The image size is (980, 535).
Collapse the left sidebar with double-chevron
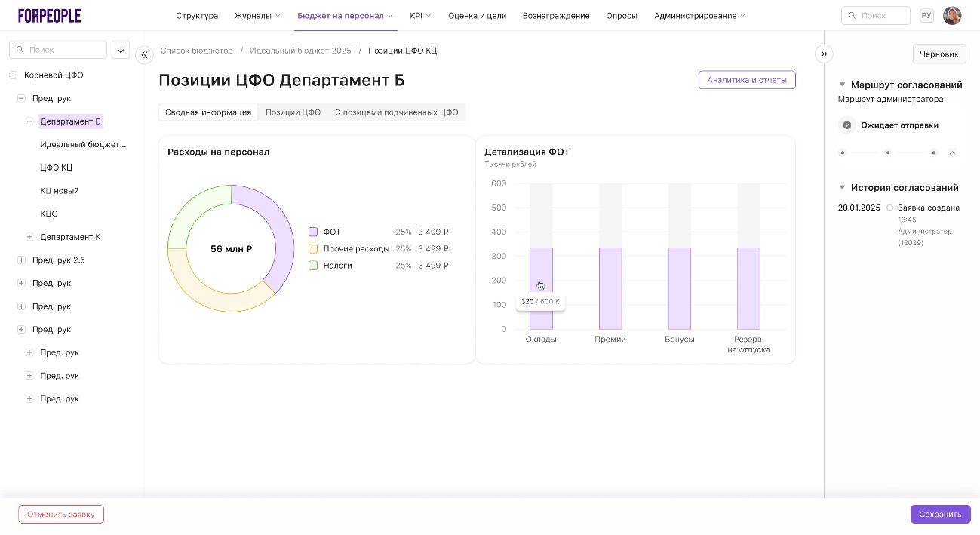pyautogui.click(x=144, y=54)
